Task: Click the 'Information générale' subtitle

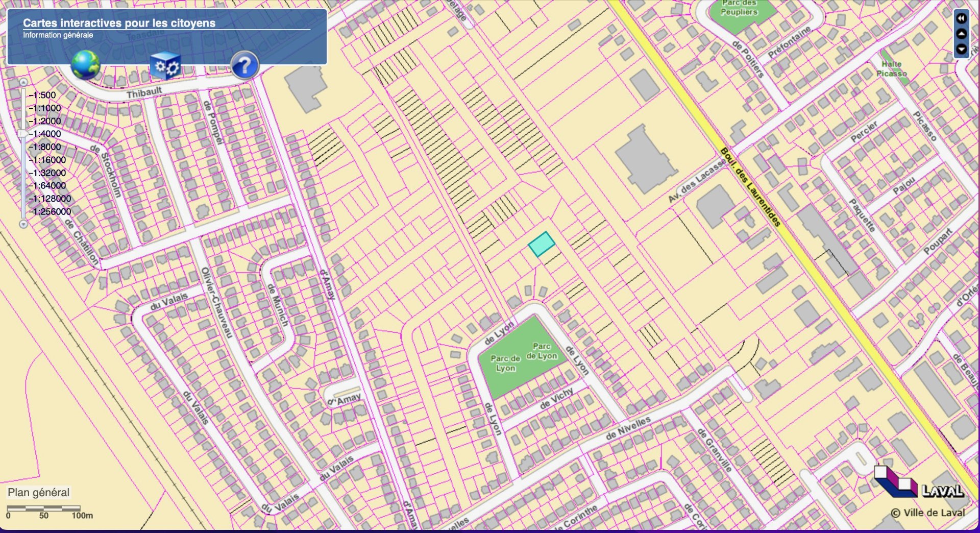Action: (x=58, y=35)
